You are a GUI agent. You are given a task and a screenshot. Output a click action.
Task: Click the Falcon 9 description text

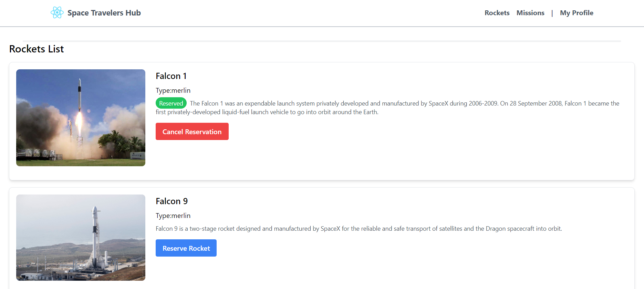(359, 229)
